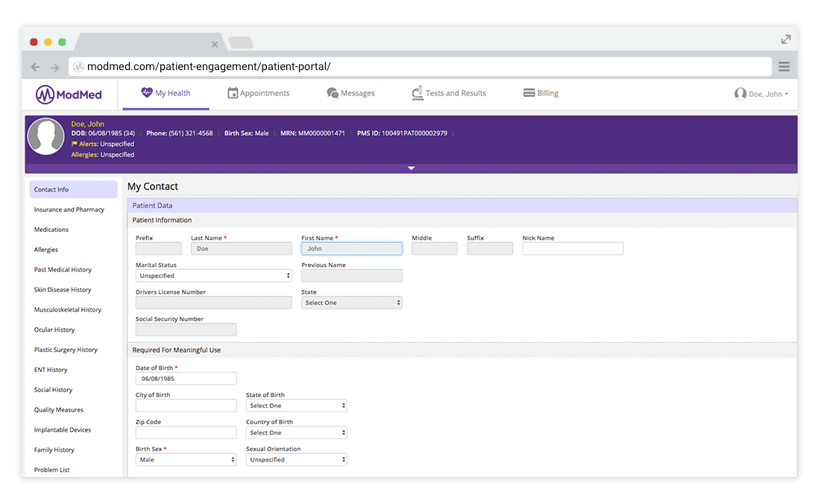Collapse the patient banner chevron
Image resolution: width=820 pixels, height=504 pixels.
411,168
